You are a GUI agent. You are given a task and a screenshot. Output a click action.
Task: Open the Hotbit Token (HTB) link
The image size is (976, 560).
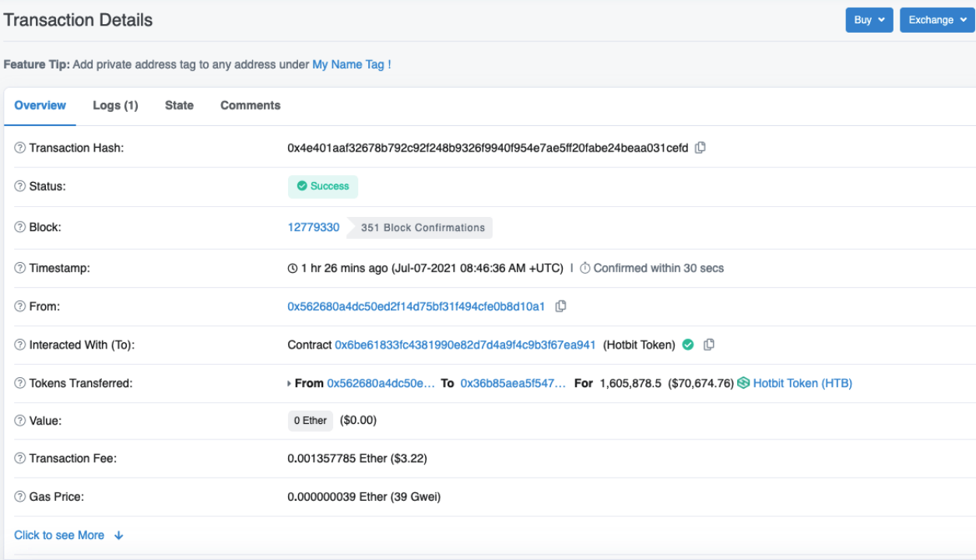pyautogui.click(x=802, y=383)
